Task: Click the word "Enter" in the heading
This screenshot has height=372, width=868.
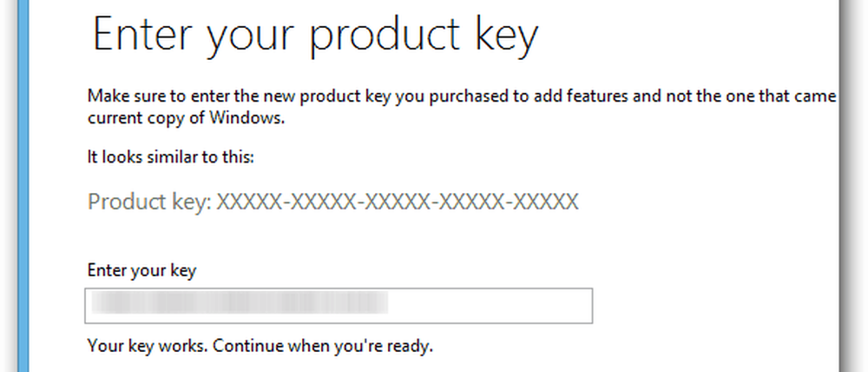Action: tap(139, 35)
